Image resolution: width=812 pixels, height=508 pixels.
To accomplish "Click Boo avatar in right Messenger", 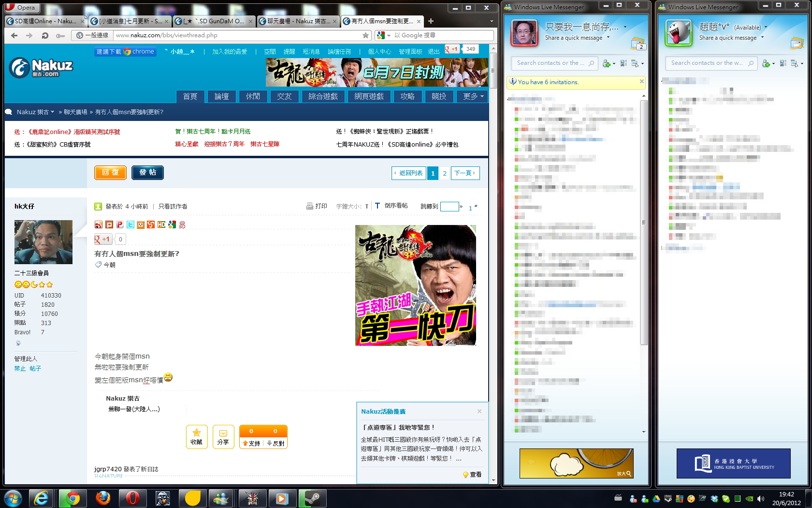I will pos(679,33).
